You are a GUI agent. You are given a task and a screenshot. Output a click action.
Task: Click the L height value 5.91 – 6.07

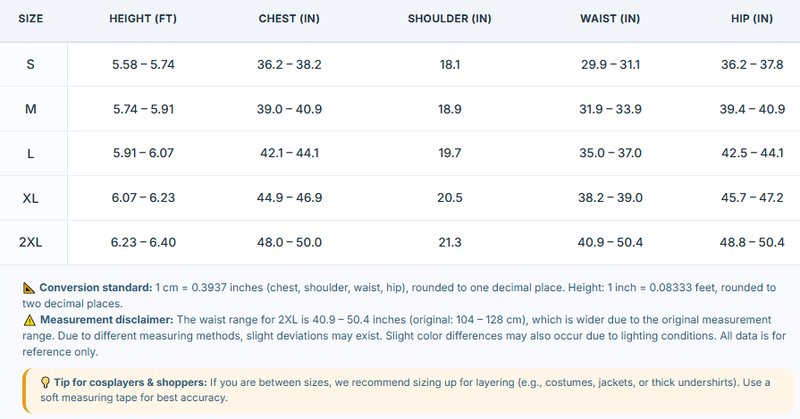click(x=143, y=154)
